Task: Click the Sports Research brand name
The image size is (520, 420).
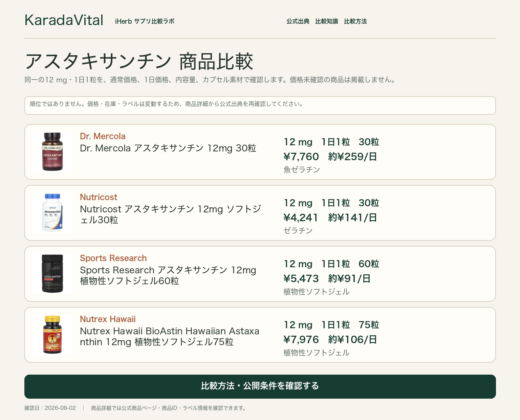Action: pos(113,258)
